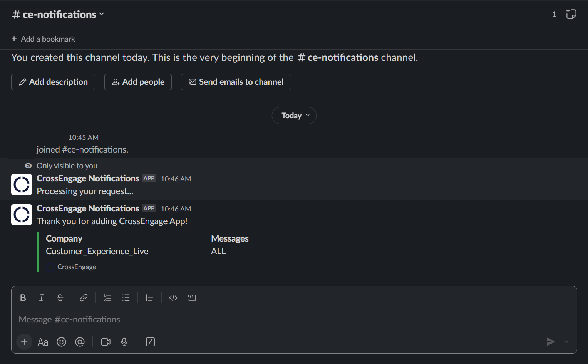
Task: Apply inline code formatting
Action: coord(173,298)
